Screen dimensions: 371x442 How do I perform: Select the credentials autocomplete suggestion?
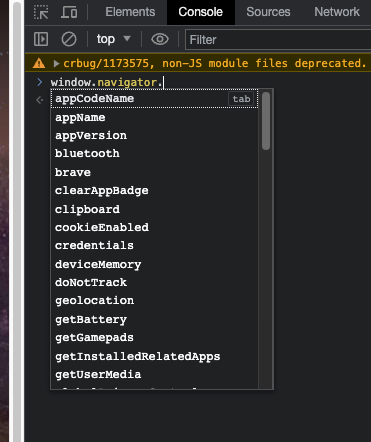[154, 246]
